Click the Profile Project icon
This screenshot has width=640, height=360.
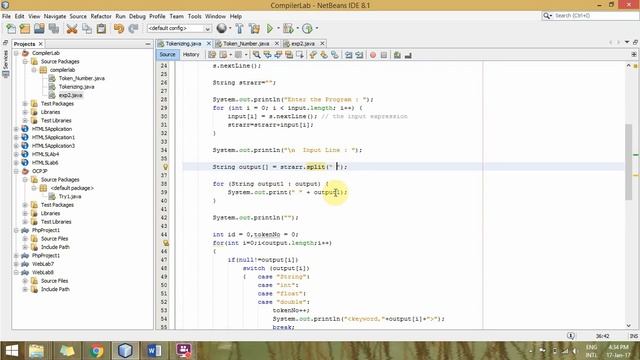tap(307, 29)
